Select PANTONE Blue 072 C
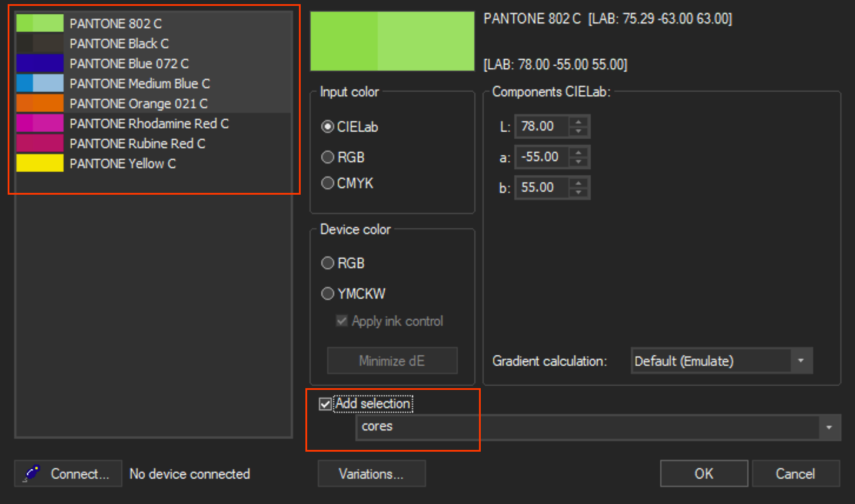 (x=154, y=64)
